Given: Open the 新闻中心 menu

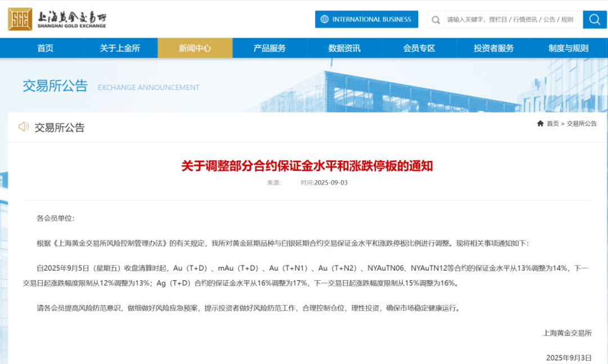Looking at the screenshot, I should (x=195, y=48).
